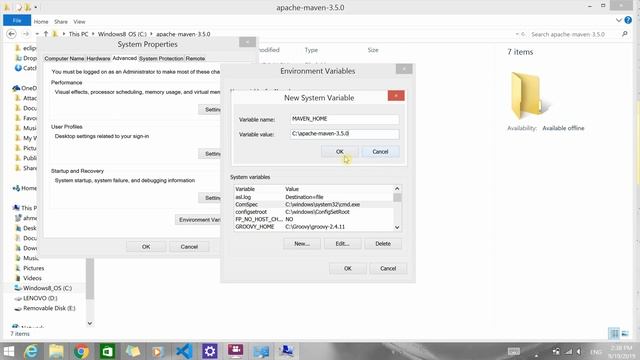Select Removable Disk (E:) in navigation pane
The height and width of the screenshot is (360, 640).
(x=49, y=308)
